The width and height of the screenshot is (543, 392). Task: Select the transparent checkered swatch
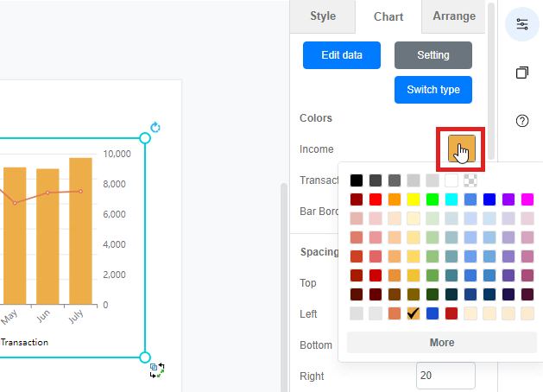470,180
